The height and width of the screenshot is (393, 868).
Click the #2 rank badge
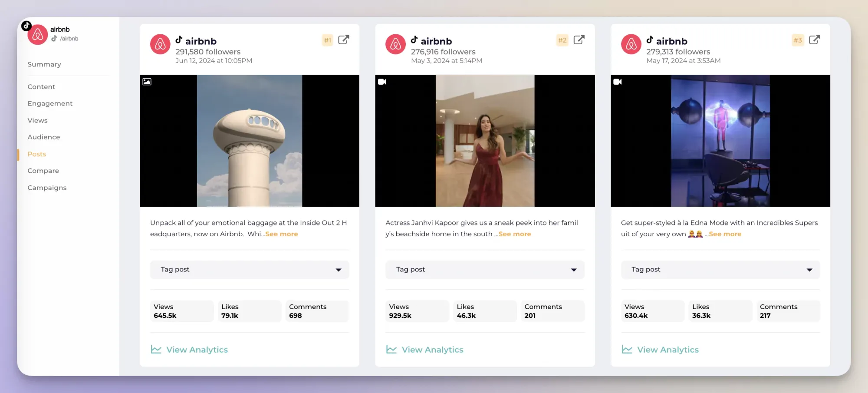tap(562, 40)
